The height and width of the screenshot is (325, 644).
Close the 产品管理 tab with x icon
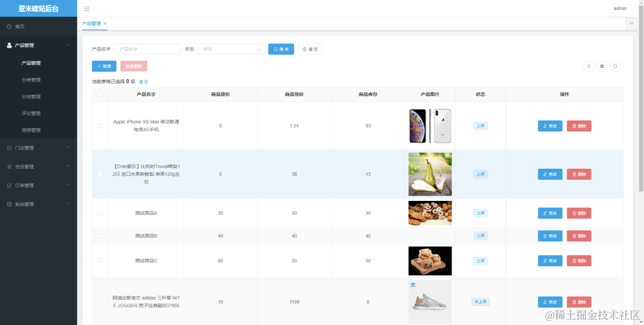coord(105,23)
